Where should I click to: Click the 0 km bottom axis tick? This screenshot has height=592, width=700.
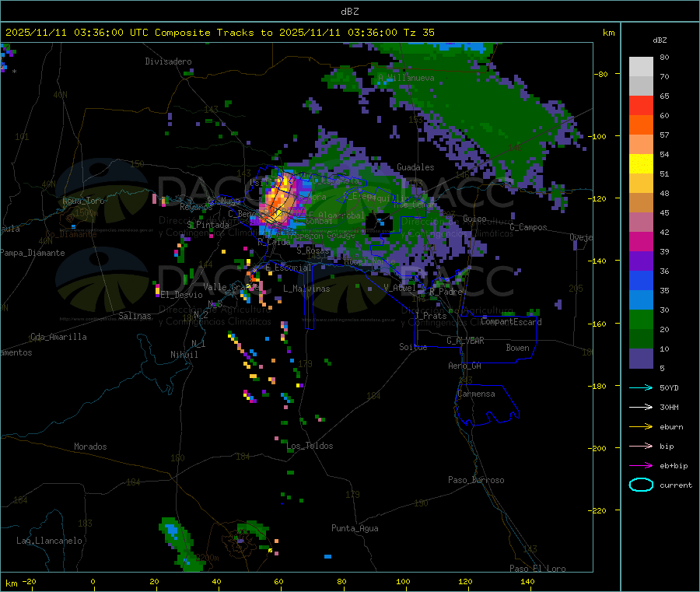93,581
